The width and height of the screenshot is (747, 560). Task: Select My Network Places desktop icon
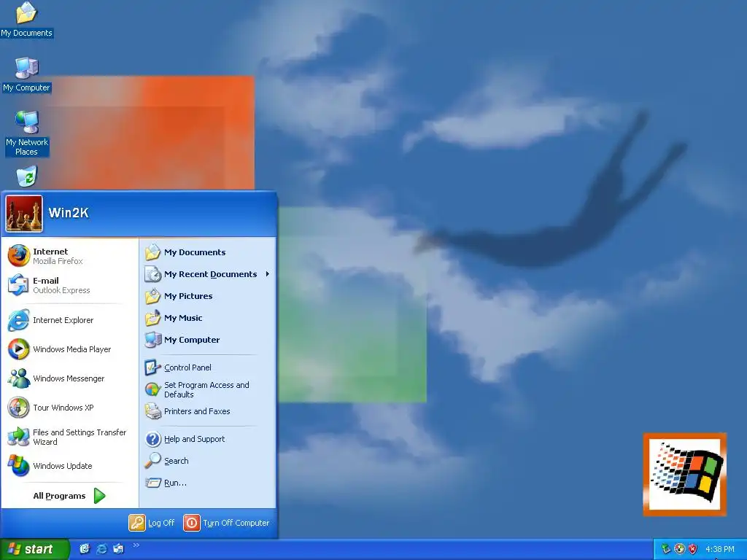pyautogui.click(x=27, y=134)
